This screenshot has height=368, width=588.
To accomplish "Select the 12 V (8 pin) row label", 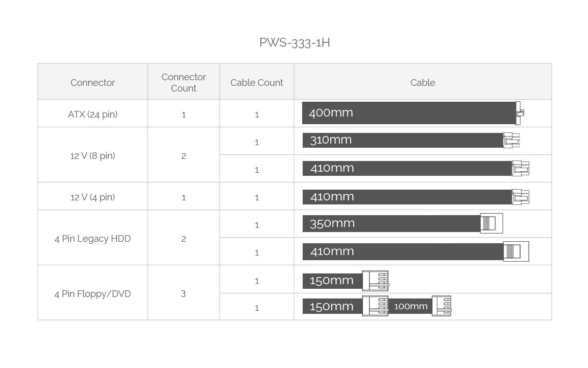I will point(92,156).
